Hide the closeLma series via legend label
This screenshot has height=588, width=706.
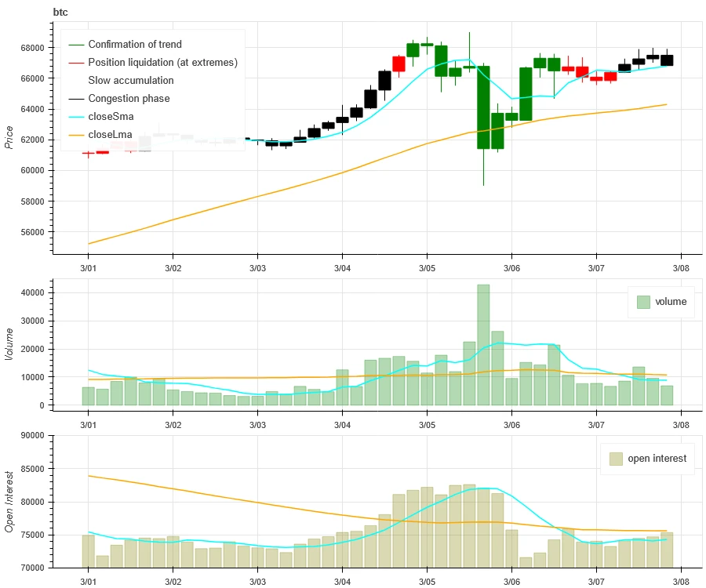pos(111,135)
